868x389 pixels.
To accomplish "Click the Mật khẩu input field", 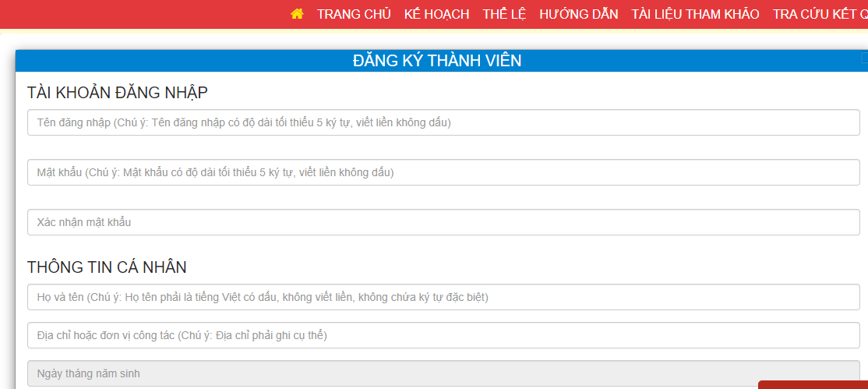I will (x=443, y=172).
